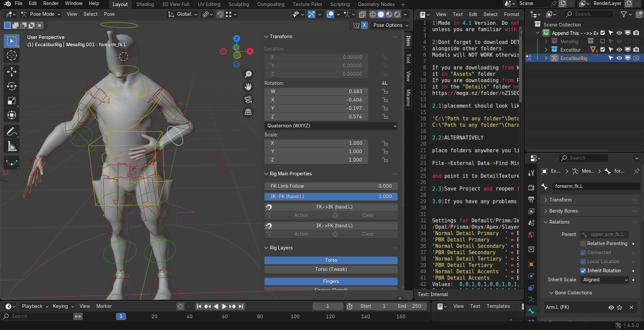Select the Move tool
Screen dimensions: 644x330
[12, 72]
